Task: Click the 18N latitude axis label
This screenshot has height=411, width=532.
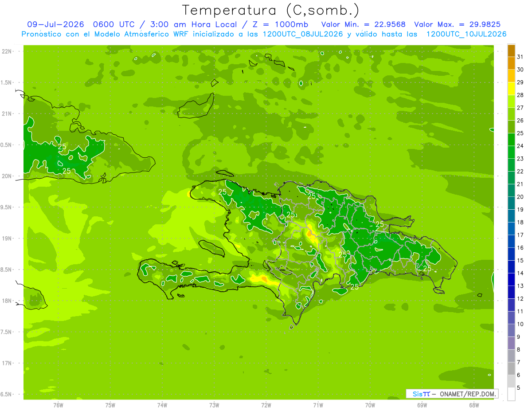Action: coord(7,301)
